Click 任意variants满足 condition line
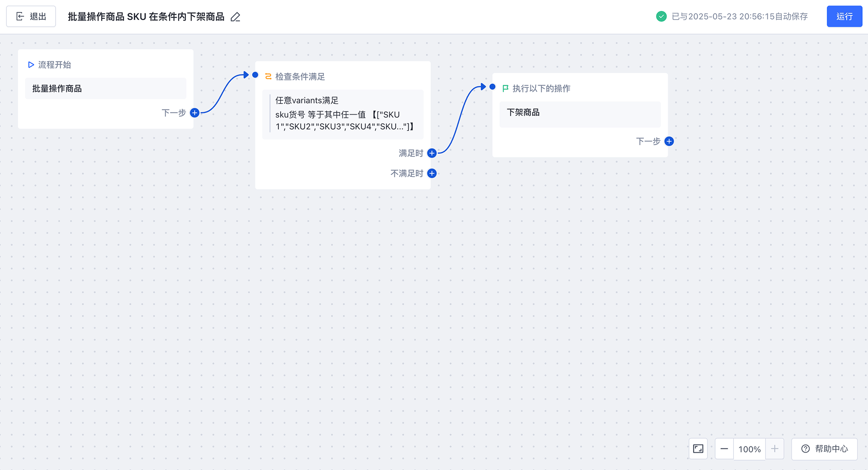This screenshot has height=470, width=868. pos(307,101)
